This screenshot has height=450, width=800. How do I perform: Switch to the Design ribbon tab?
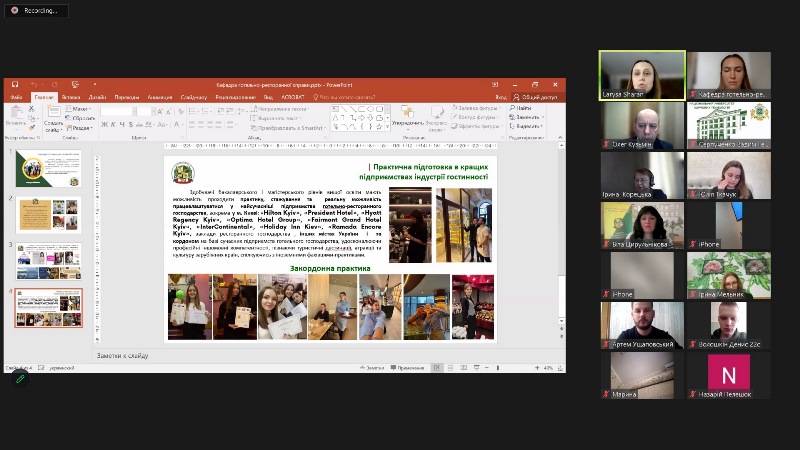click(96, 97)
